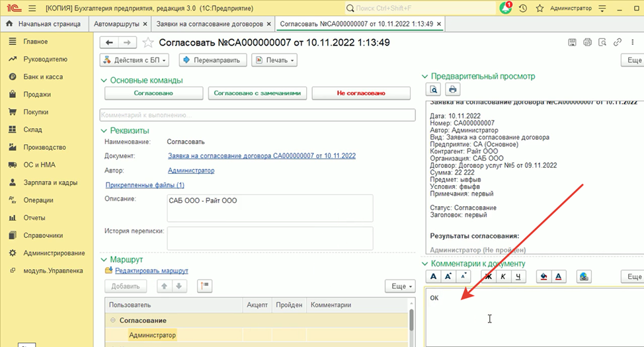This screenshot has height=347, width=644.
Task: Move route row up arrow
Action: pyautogui.click(x=164, y=286)
